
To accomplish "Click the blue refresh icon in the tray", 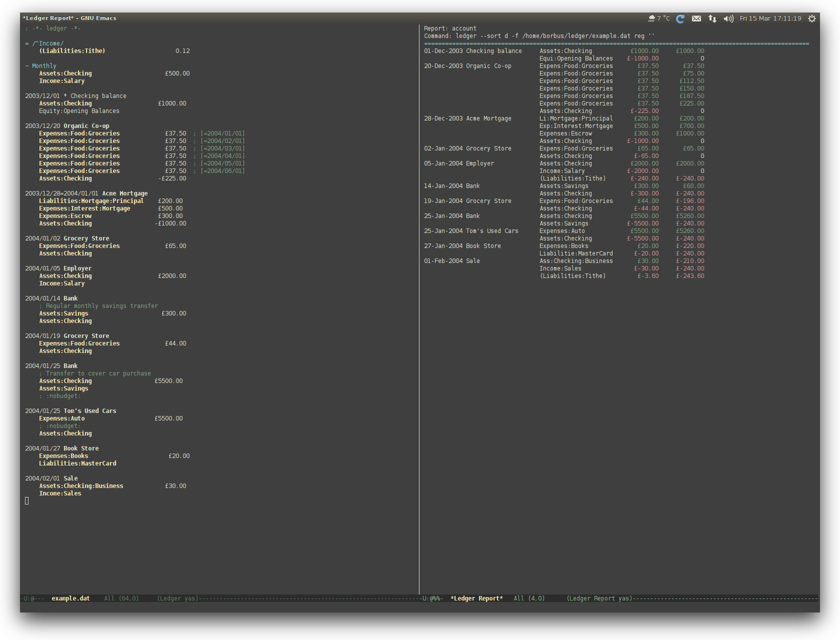I will pos(680,18).
